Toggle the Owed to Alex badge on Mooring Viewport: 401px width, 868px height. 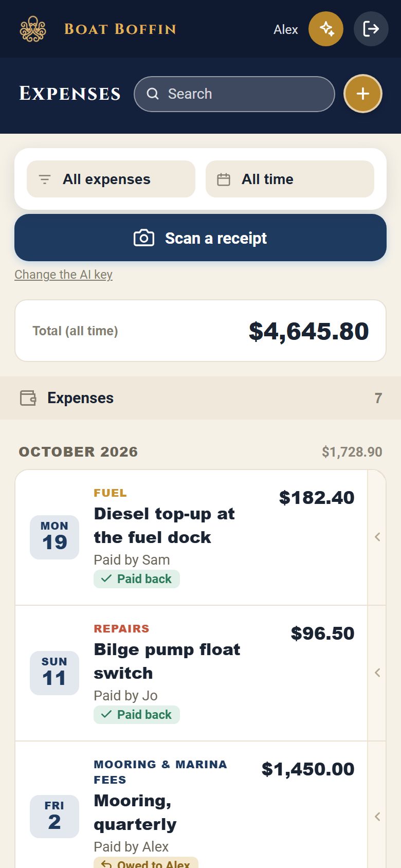pyautogui.click(x=146, y=863)
